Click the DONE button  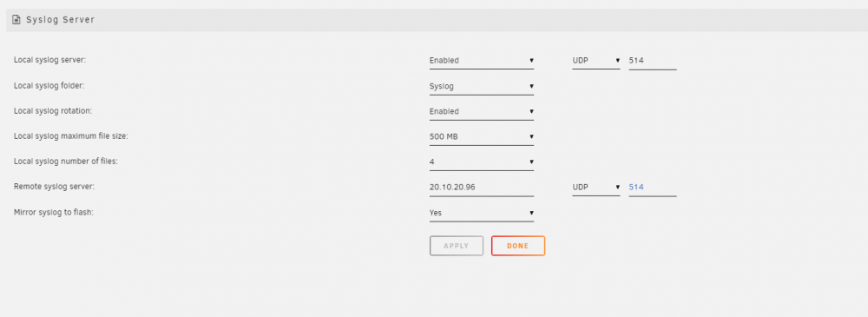518,246
